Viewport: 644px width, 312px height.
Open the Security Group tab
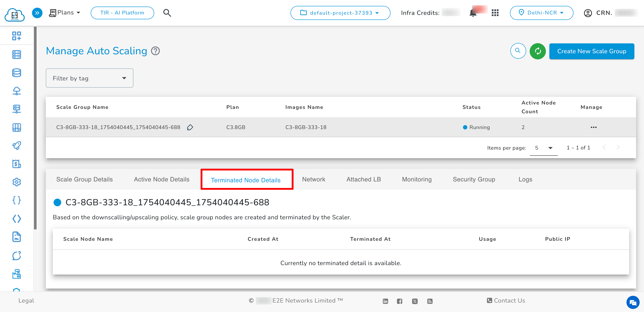point(474,179)
